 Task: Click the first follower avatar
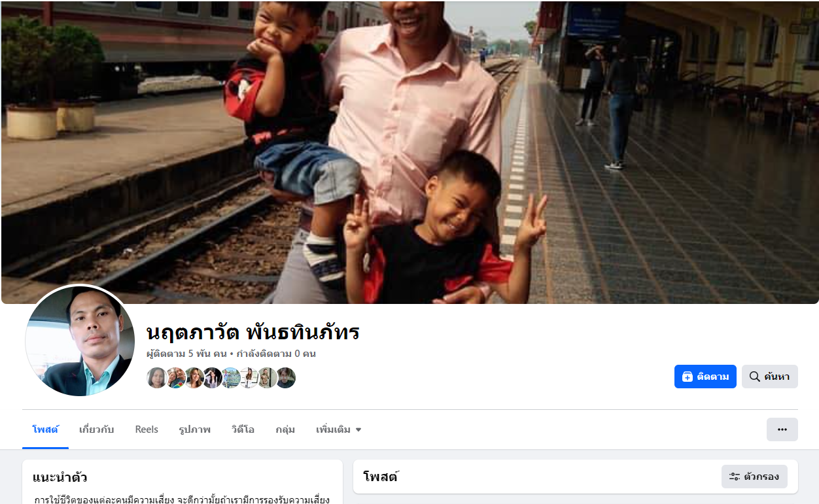157,378
